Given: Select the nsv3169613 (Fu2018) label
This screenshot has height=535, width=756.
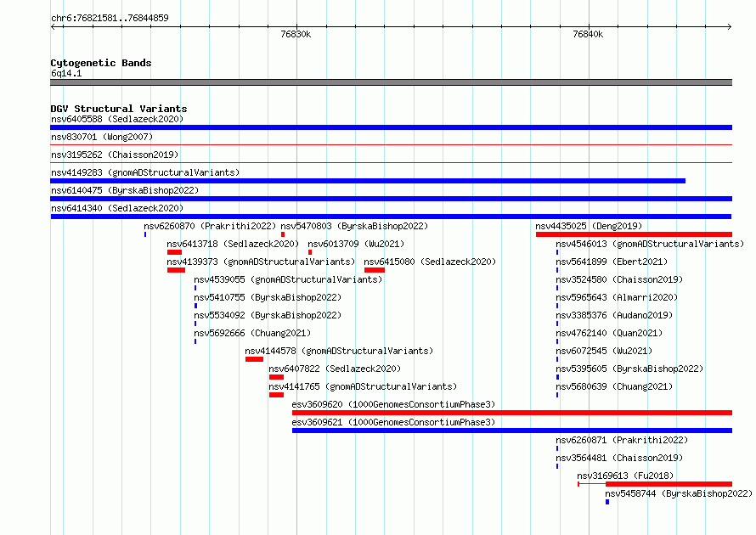Looking at the screenshot, I should tap(625, 476).
